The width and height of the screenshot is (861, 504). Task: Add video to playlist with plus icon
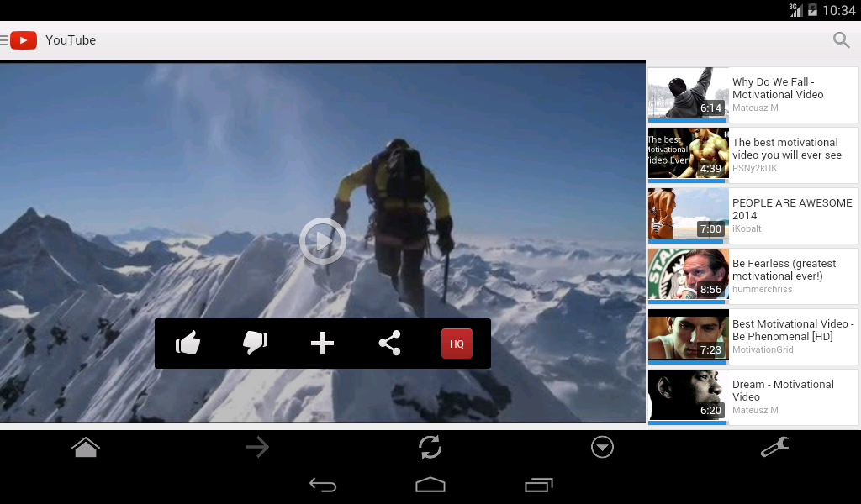pyautogui.click(x=322, y=344)
